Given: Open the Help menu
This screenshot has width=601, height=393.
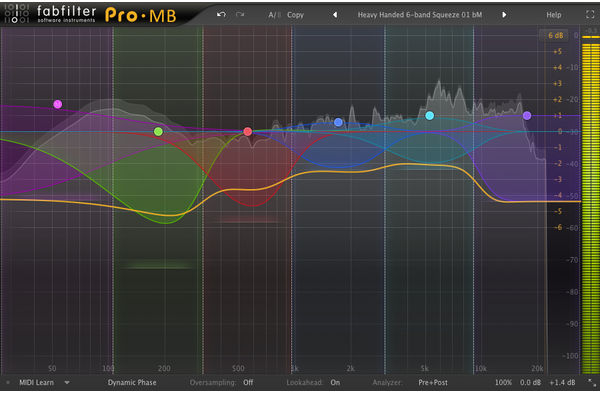Looking at the screenshot, I should tap(553, 15).
